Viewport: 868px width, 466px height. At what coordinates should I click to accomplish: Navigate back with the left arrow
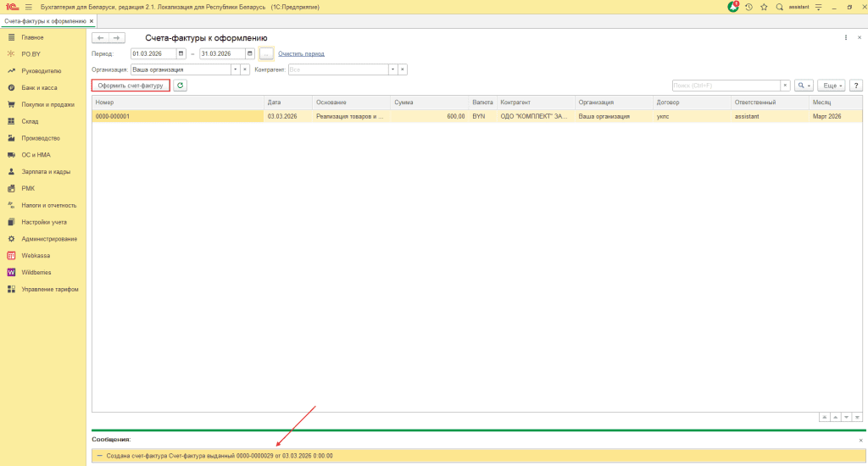pyautogui.click(x=100, y=38)
